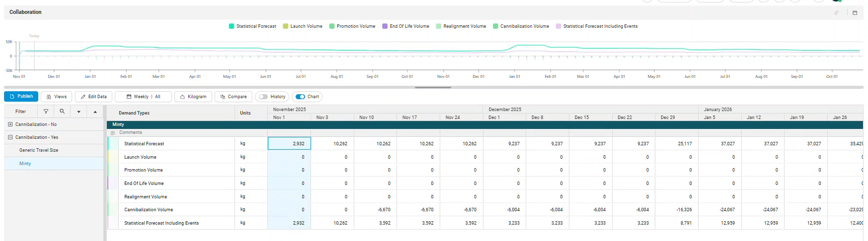Select Minty in the tree
This screenshot has height=241, width=868.
tap(25, 164)
